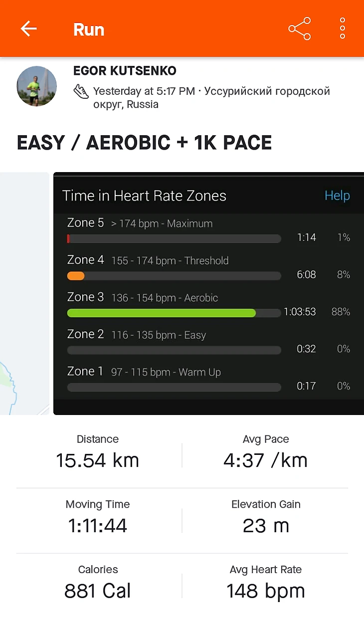Open the share icon
Image resolution: width=364 pixels, height=620 pixels.
300,29
